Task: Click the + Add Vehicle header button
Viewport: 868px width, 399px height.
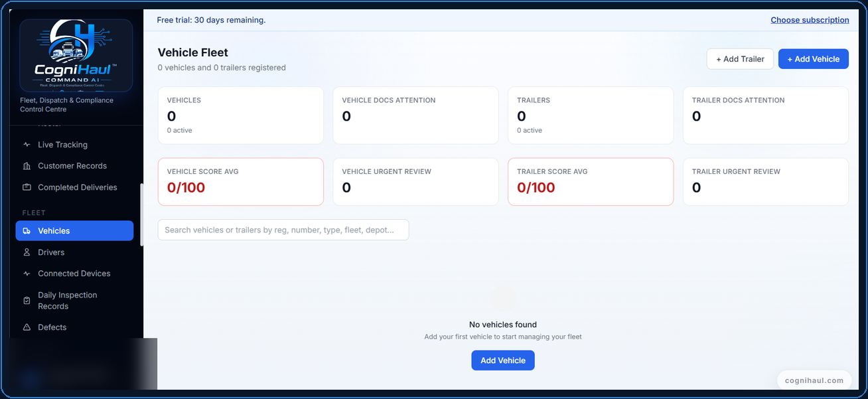Action: (814, 59)
